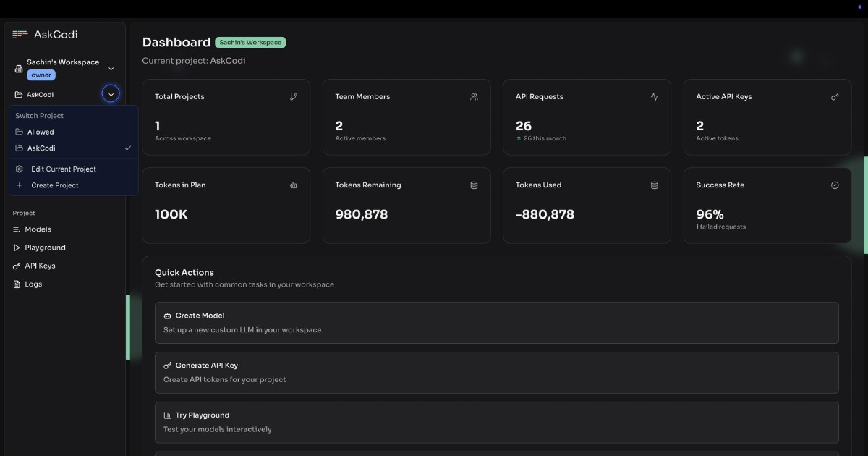Click chart icon in Try Playground action
The width and height of the screenshot is (868, 456).
(x=168, y=415)
